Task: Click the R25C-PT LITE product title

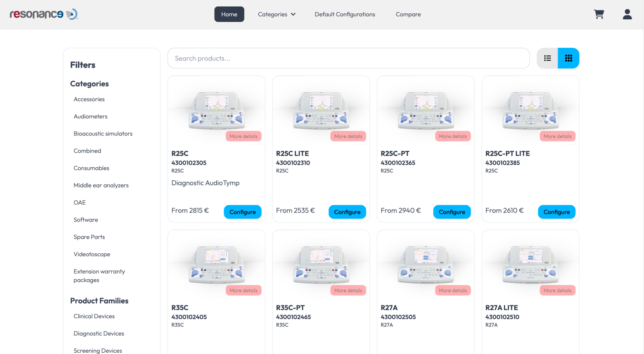Action: point(508,154)
